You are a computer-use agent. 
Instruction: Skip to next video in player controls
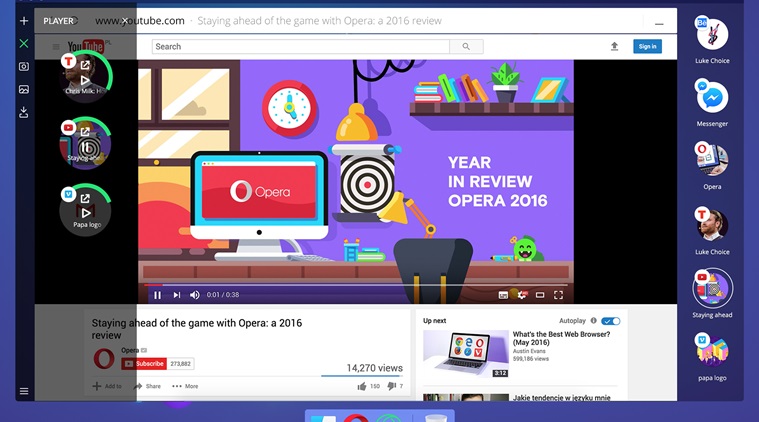point(177,295)
